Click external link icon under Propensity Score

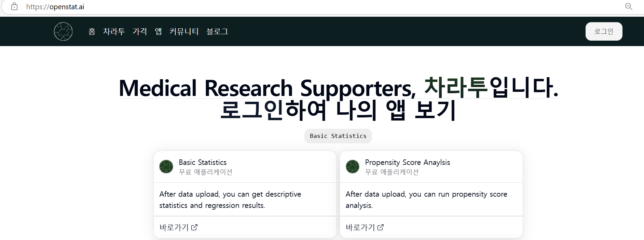click(x=381, y=227)
